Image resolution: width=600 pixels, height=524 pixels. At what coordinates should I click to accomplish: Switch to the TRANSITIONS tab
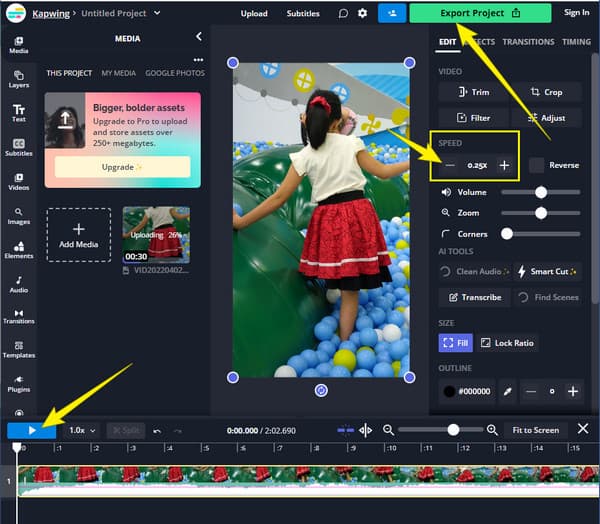[528, 42]
